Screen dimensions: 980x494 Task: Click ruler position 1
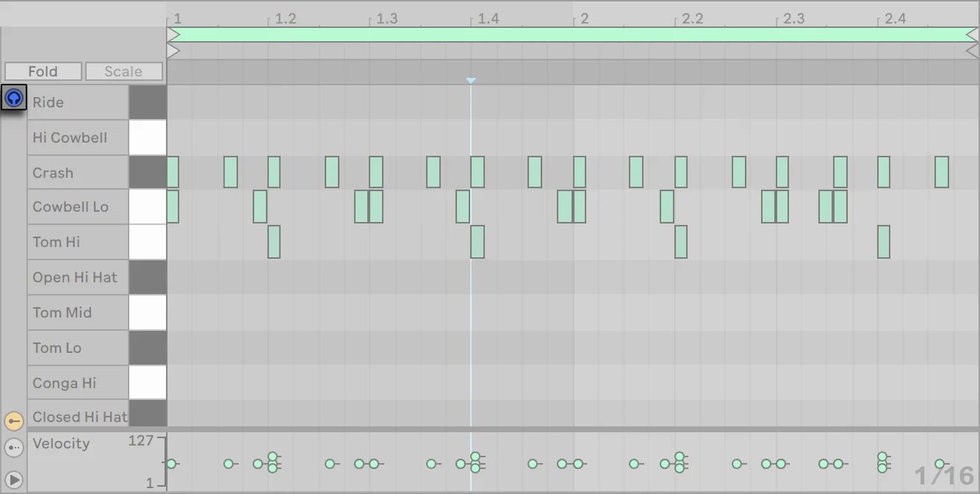point(177,18)
